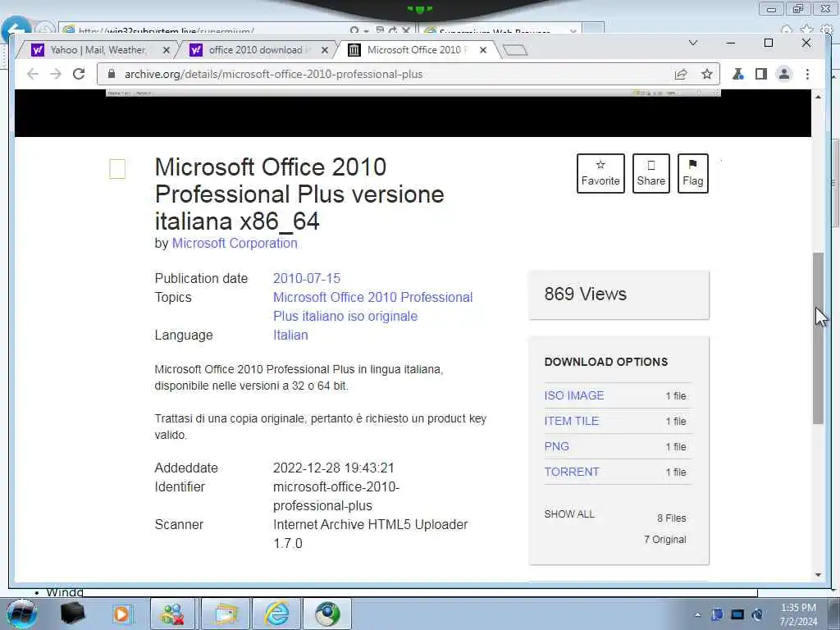Image resolution: width=840 pixels, height=630 pixels.
Task: Click the item type icon beside the title
Action: (117, 169)
